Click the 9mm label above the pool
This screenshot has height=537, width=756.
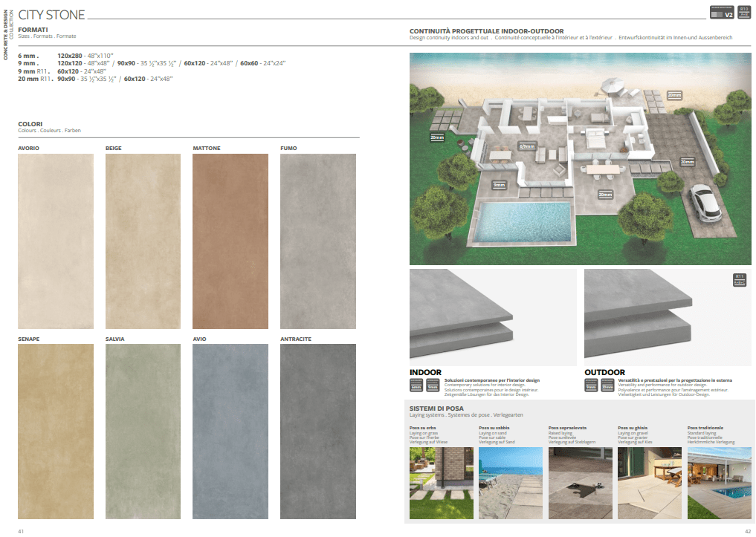click(x=499, y=184)
